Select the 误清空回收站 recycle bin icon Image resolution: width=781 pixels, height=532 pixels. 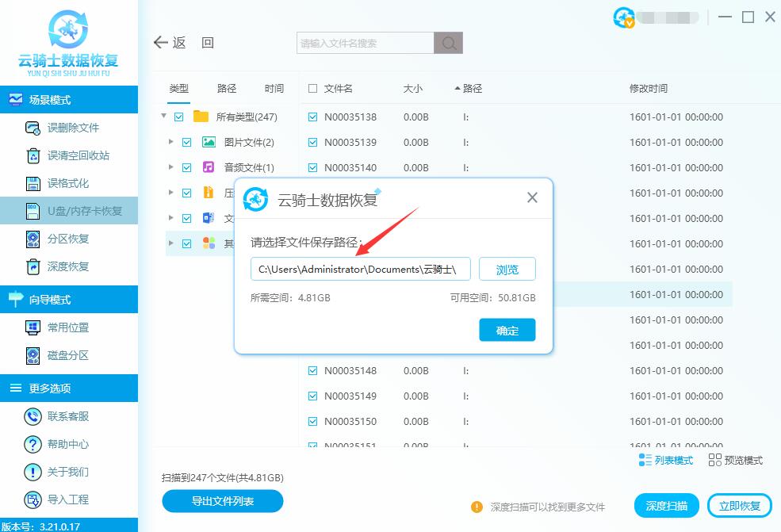pyautogui.click(x=33, y=156)
